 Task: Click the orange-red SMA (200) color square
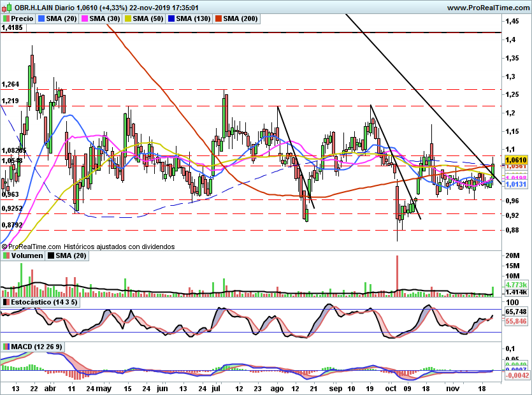(x=218, y=19)
